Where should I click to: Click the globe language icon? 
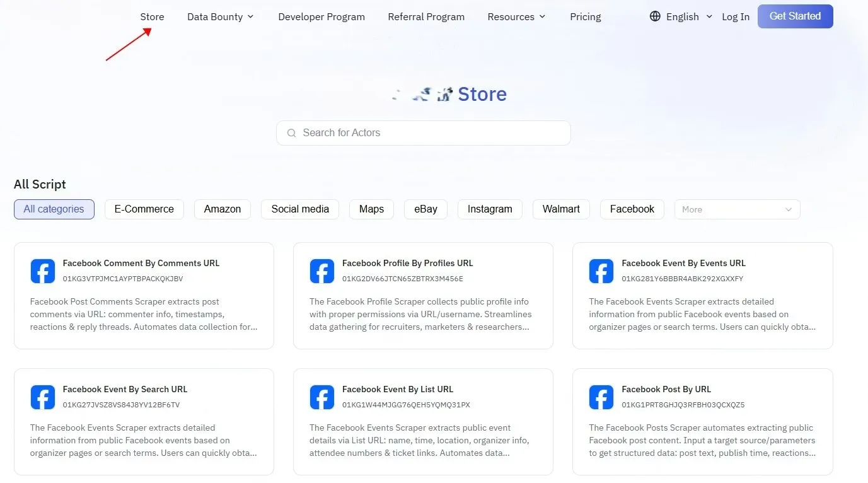pos(655,16)
